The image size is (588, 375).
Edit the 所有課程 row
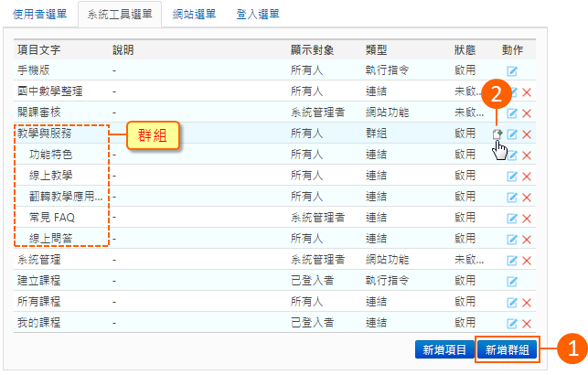click(x=513, y=303)
